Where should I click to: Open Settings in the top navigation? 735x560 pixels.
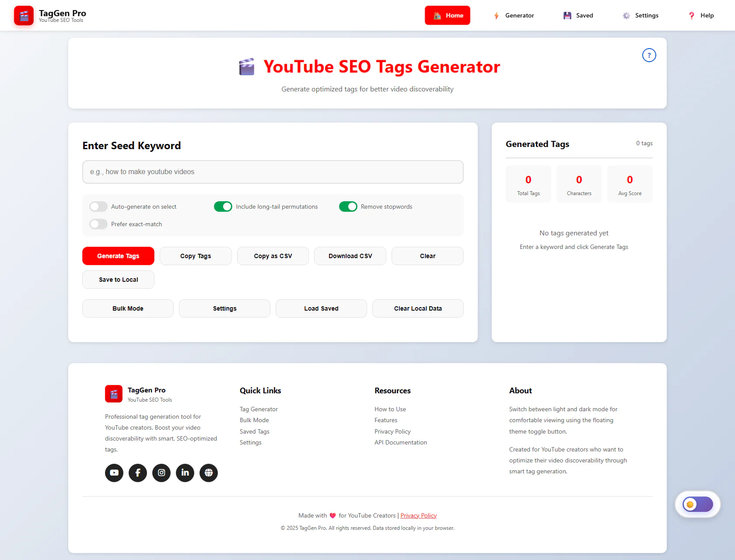640,16
